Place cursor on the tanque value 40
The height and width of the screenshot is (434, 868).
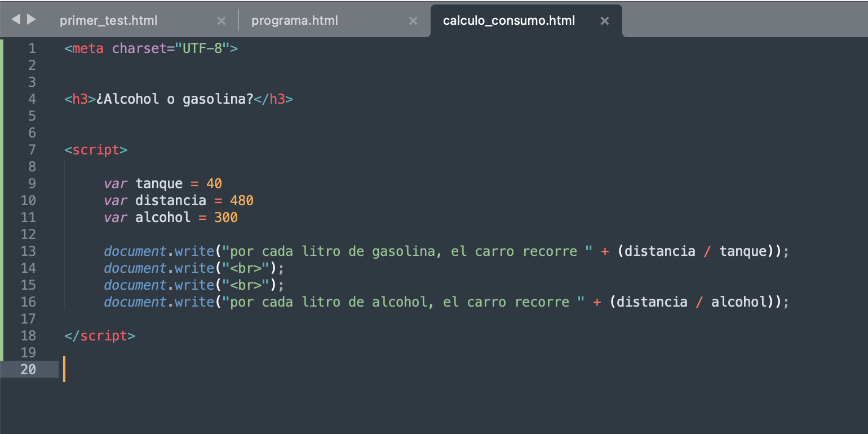tap(214, 184)
